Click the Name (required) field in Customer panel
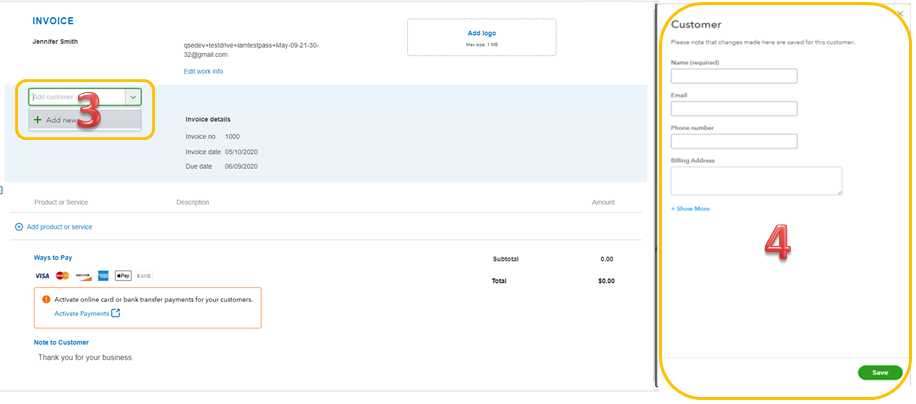916x404 pixels. [x=734, y=76]
